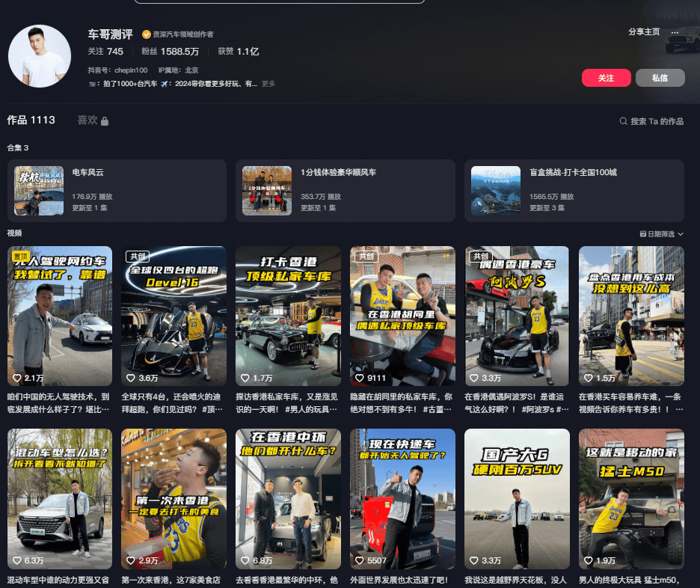
Task: Open the 1分钱体验豪华顺风车 collection
Action: [x=346, y=191]
